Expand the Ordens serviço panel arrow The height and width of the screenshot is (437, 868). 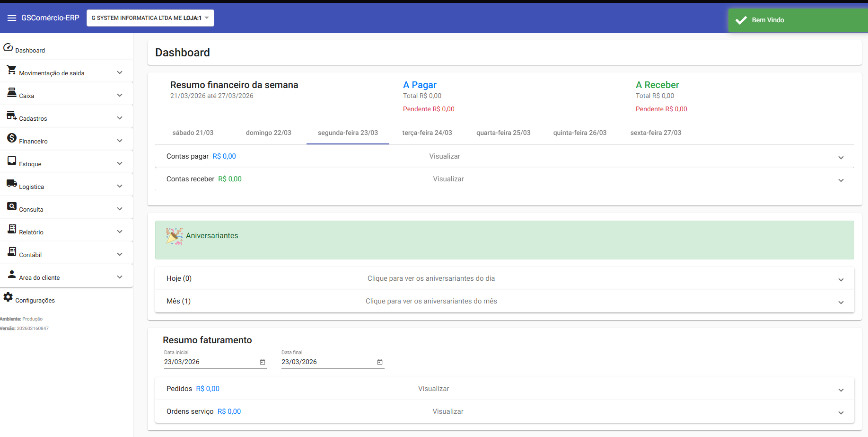tap(841, 413)
